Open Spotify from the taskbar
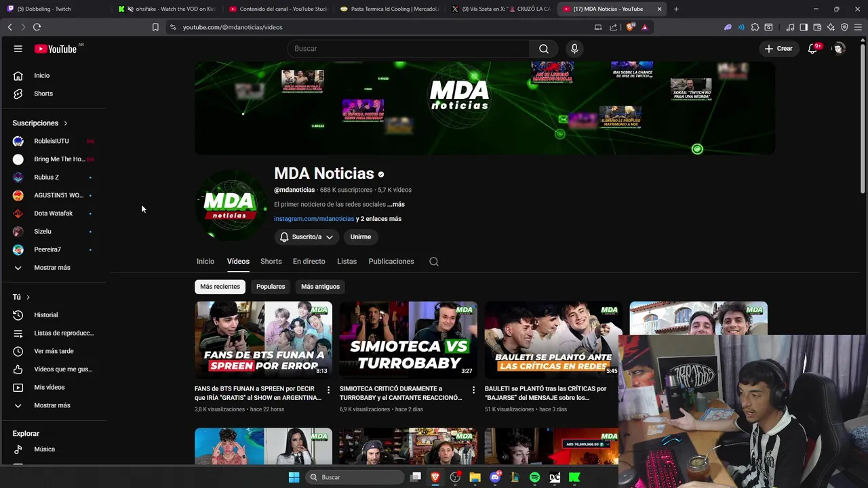868x488 pixels. point(535,477)
